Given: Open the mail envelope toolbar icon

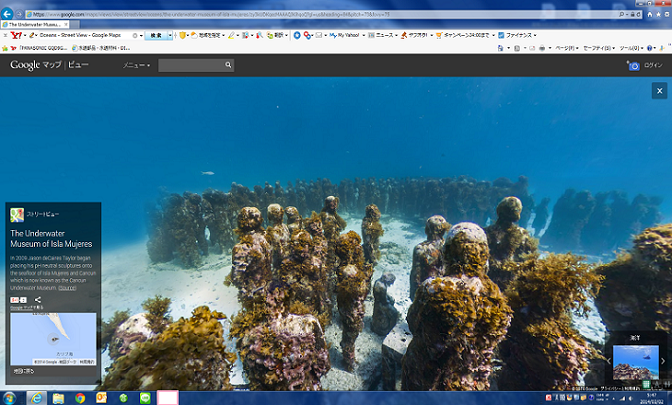Looking at the screenshot, I should click(x=319, y=35).
